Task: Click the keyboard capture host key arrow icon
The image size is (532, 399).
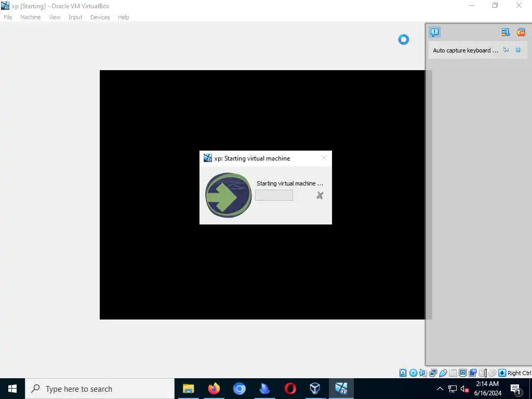Action: [502, 373]
